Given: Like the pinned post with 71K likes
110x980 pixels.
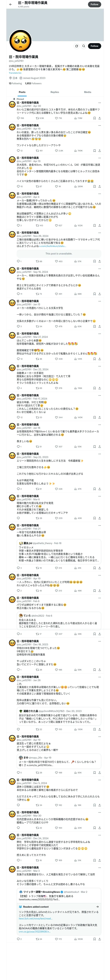Looking at the screenshot, I should [58, 118].
